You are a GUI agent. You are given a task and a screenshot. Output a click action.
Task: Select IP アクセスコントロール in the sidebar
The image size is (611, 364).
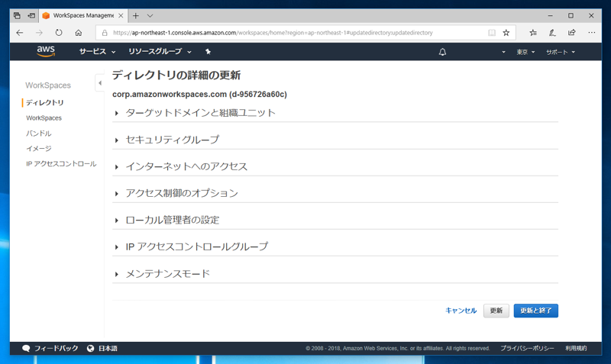click(x=61, y=164)
